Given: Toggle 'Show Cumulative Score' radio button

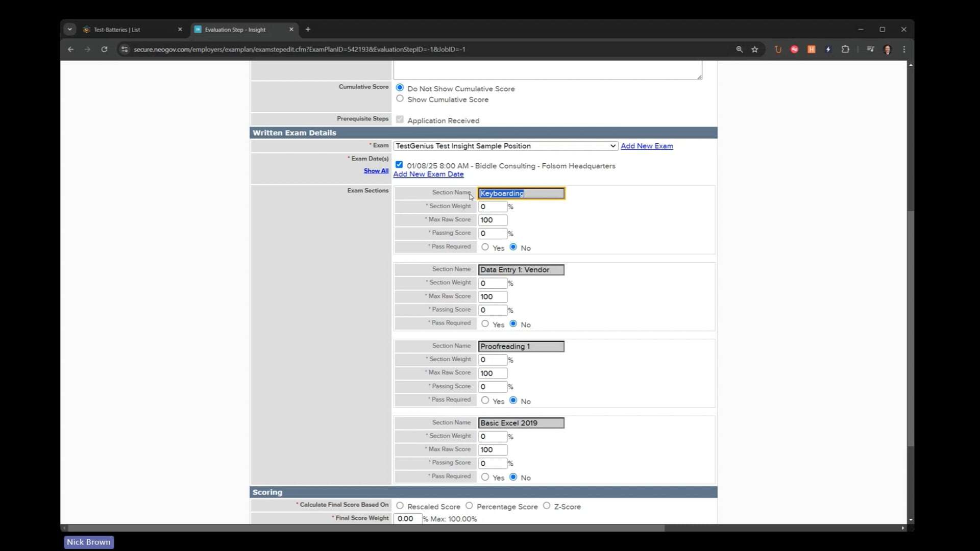Looking at the screenshot, I should pos(400,99).
